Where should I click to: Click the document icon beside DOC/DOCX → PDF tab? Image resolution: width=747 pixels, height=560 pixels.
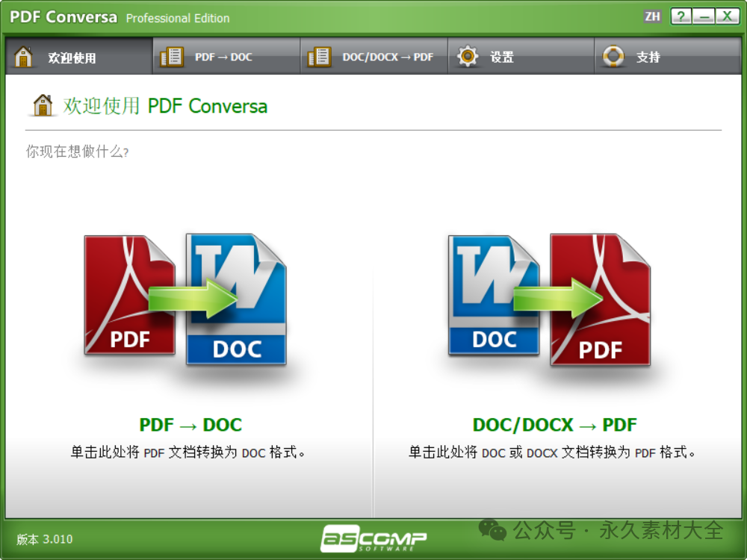[319, 57]
